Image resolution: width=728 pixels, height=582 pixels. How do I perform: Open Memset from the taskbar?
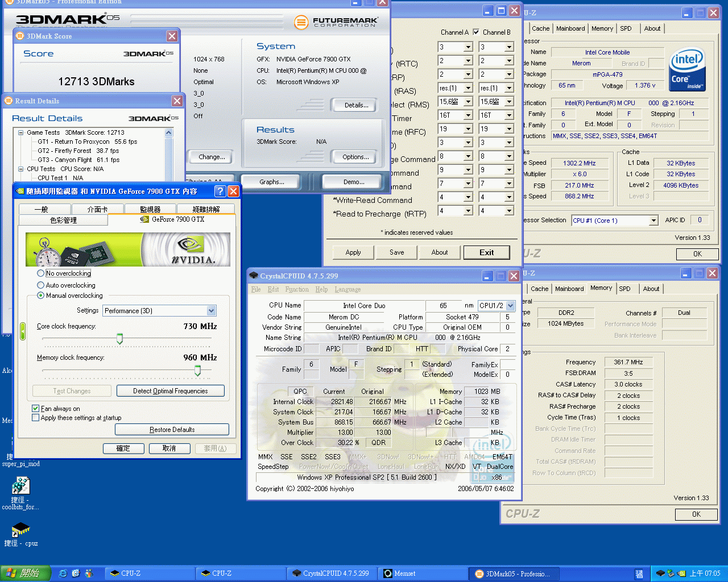click(424, 573)
